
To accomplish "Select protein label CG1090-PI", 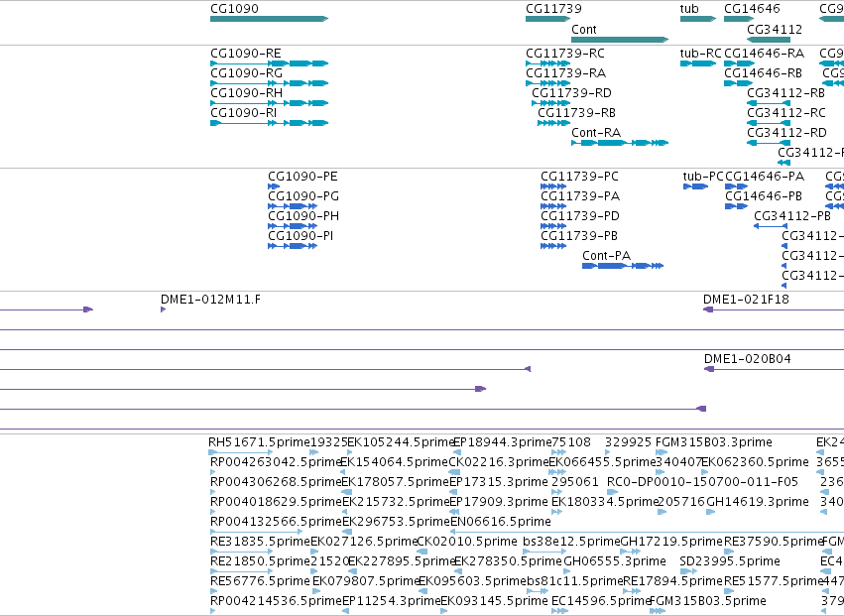I will click(301, 236).
